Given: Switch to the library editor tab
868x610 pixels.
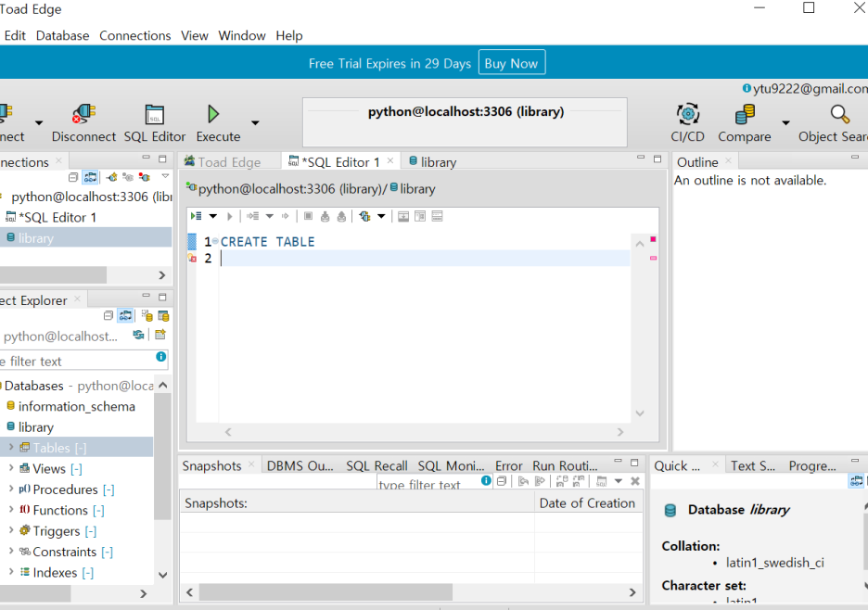Looking at the screenshot, I should (x=432, y=161).
